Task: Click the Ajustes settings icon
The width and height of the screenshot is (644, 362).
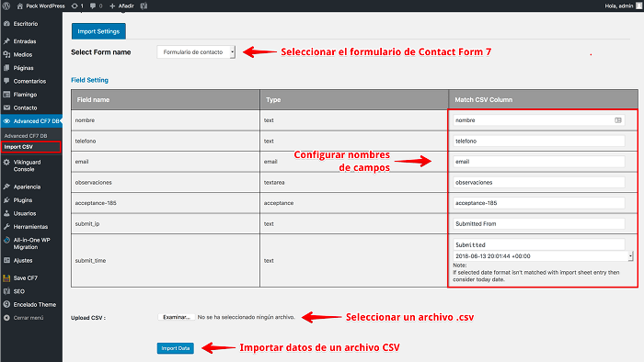Action: [x=6, y=260]
